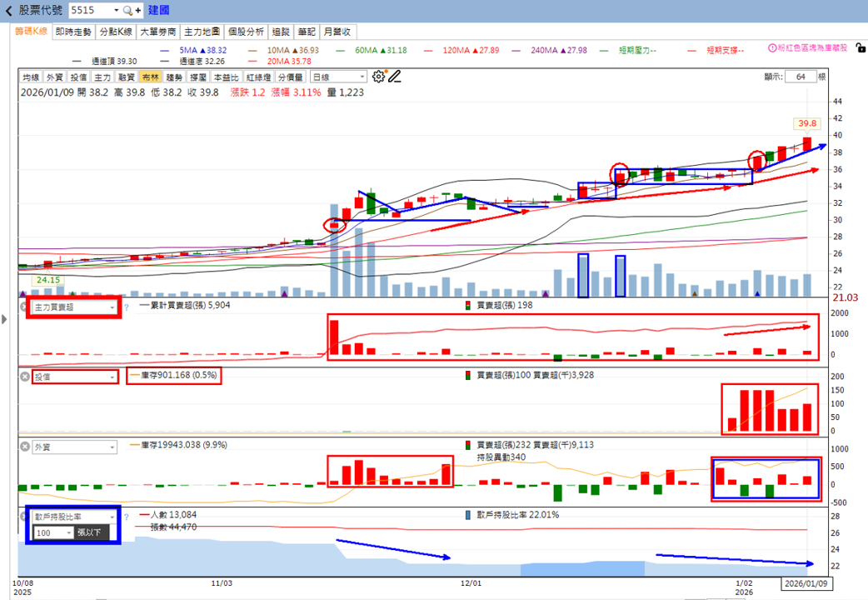This screenshot has width=868, height=600.
Task: Activate the pencil drawing tool
Action: (394, 77)
